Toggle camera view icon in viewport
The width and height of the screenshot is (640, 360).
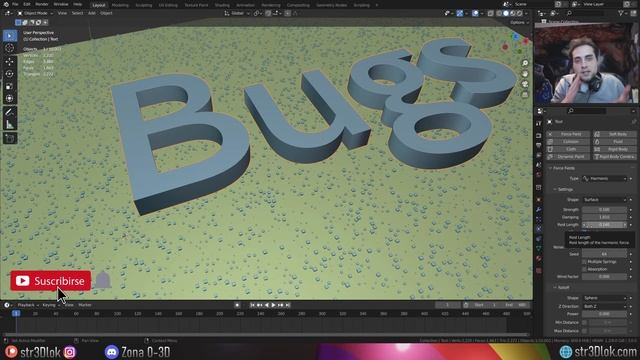[525, 84]
